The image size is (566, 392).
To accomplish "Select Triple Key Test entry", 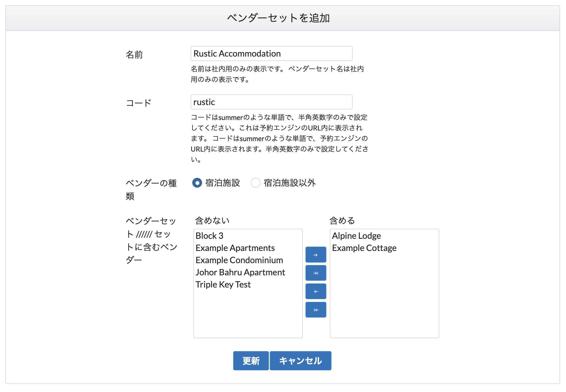I will (x=223, y=285).
